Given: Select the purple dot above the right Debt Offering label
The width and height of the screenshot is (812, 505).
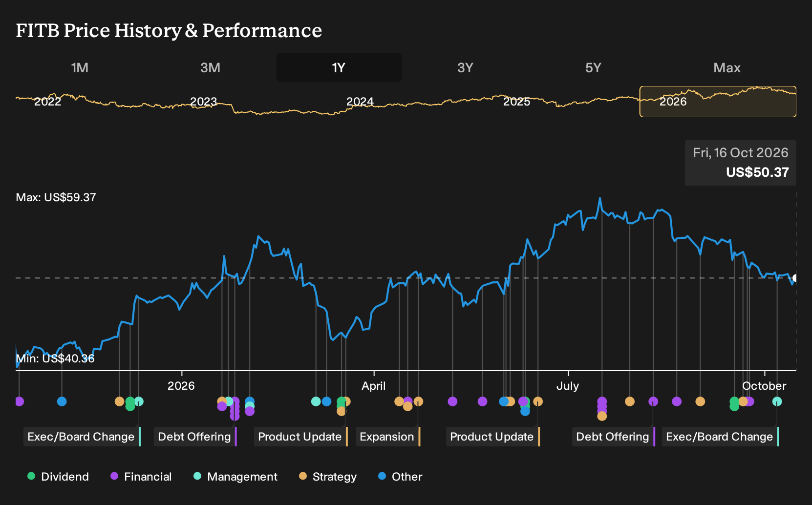Looking at the screenshot, I should 653,401.
